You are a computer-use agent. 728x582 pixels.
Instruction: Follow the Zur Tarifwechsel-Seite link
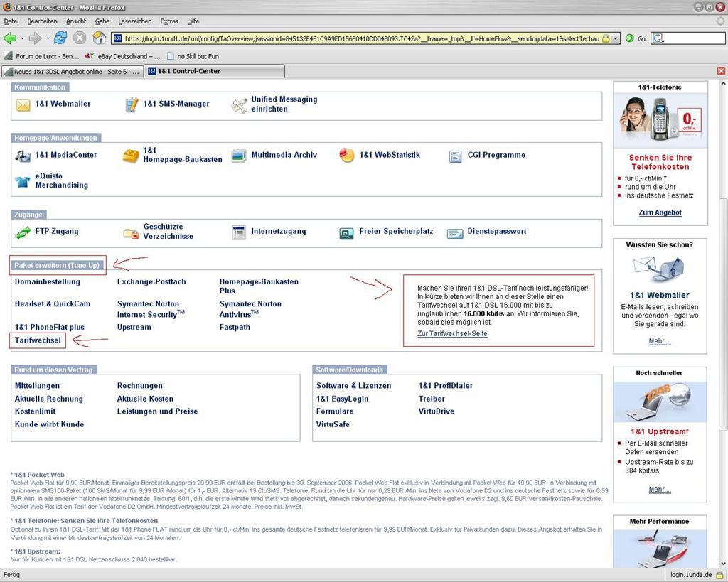pos(452,334)
